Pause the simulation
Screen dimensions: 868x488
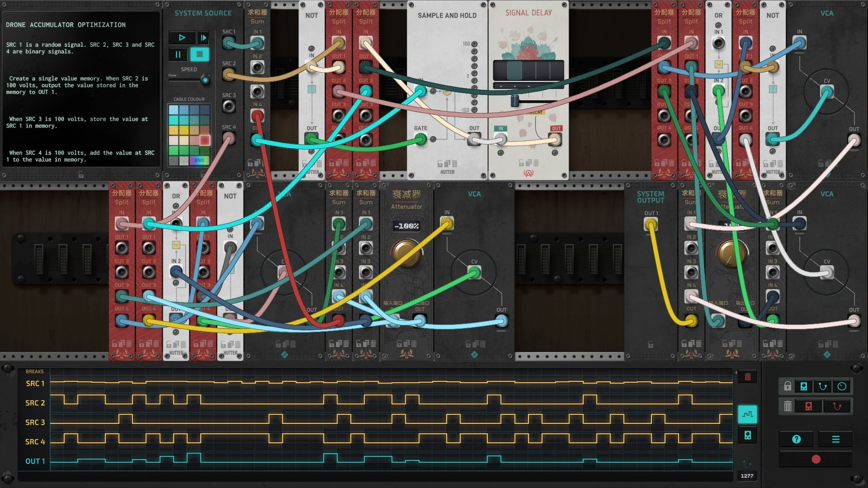[x=178, y=55]
